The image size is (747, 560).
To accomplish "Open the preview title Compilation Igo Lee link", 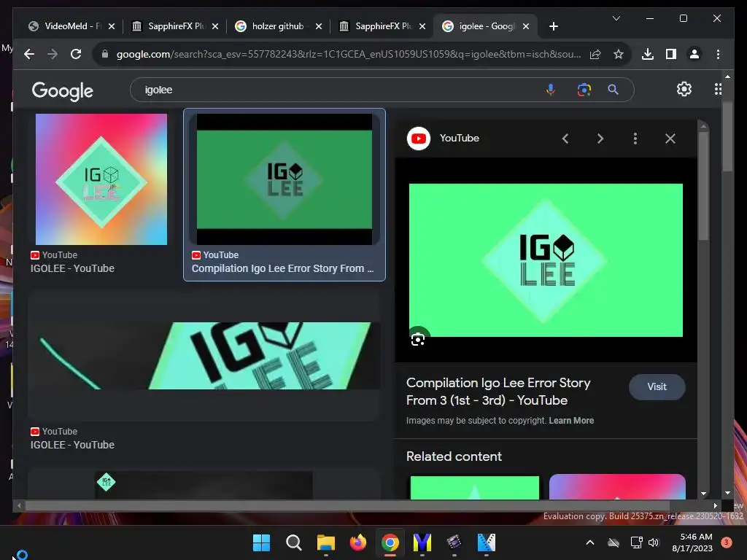I will pos(498,392).
